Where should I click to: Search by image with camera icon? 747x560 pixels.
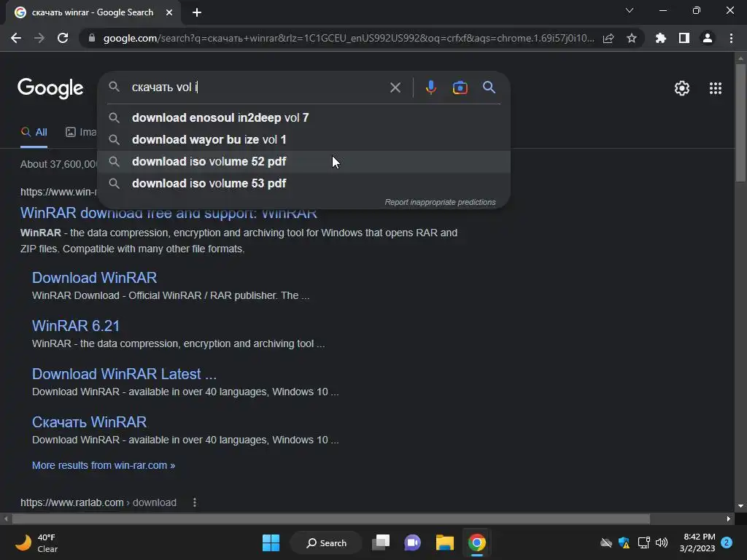tap(460, 87)
